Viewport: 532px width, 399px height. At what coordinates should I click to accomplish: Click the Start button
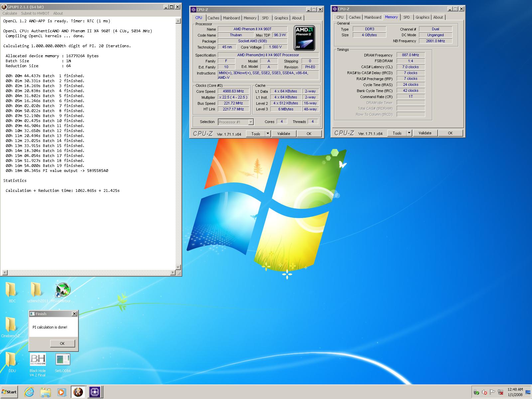point(9,392)
